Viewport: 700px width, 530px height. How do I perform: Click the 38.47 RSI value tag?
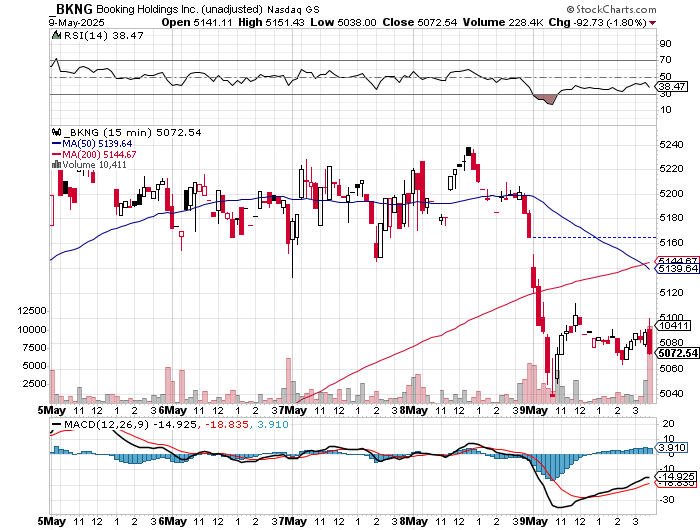[670, 87]
